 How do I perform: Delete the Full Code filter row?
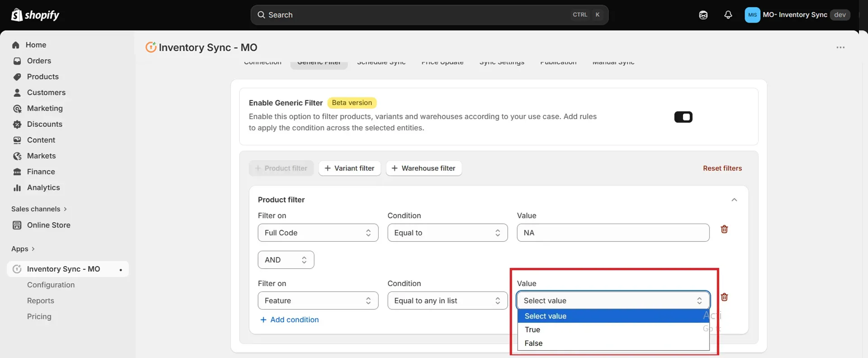[724, 229]
